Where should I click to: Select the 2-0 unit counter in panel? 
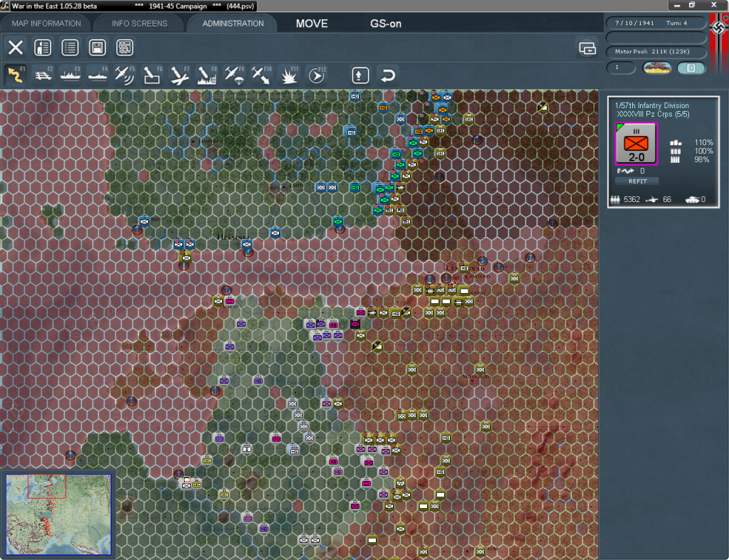coord(636,144)
